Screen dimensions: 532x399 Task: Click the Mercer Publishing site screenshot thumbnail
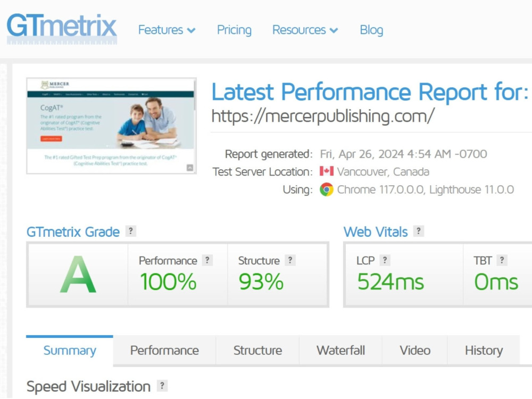[111, 126]
